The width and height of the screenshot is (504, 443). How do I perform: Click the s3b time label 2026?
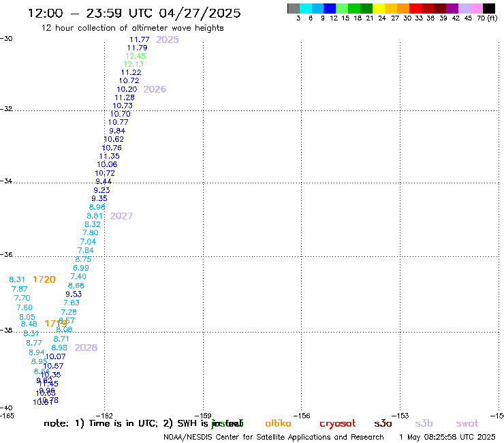[155, 89]
